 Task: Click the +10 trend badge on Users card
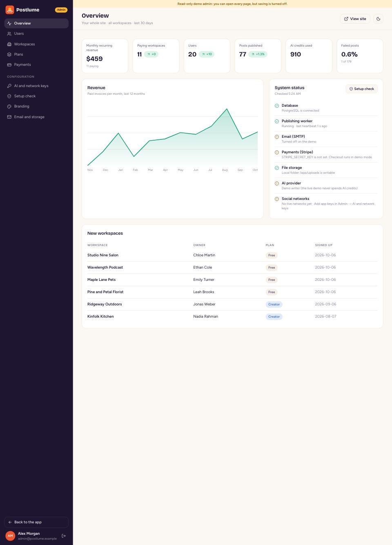207,54
